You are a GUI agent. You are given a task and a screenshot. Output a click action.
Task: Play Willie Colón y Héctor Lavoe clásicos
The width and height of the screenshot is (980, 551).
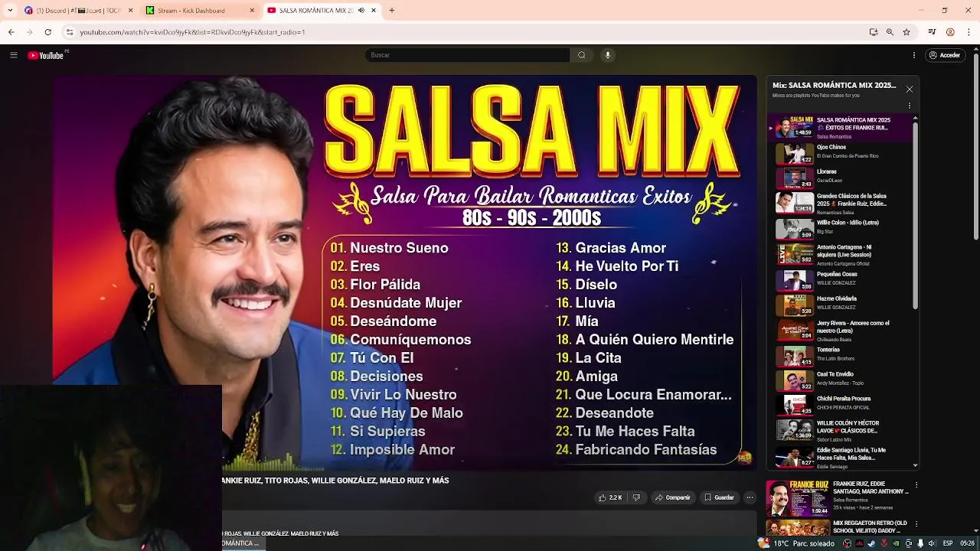[x=842, y=430]
